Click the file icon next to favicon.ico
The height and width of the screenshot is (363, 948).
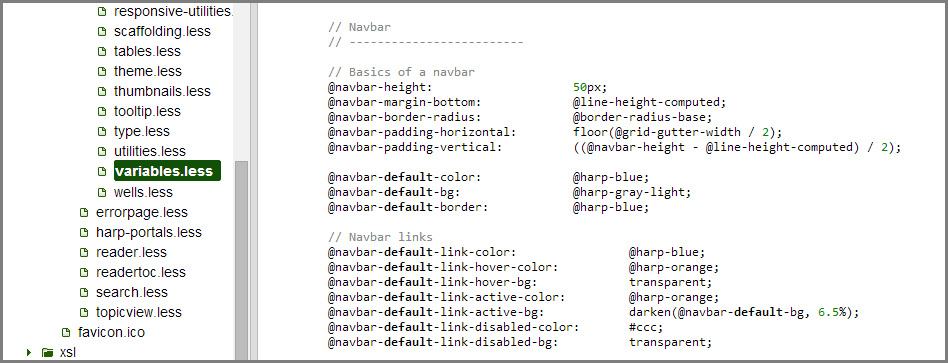[67, 332]
